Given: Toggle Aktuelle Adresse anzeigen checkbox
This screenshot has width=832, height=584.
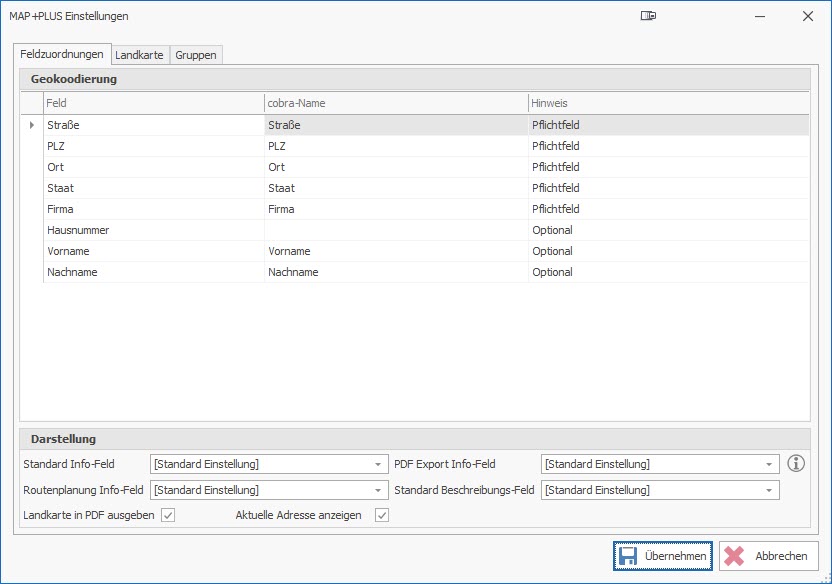Looking at the screenshot, I should point(382,515).
